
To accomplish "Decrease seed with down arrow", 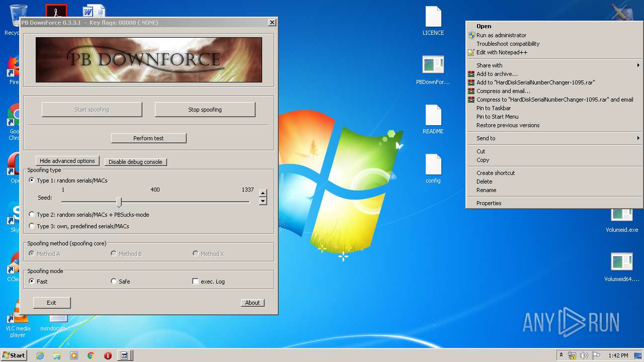I will coord(263,201).
